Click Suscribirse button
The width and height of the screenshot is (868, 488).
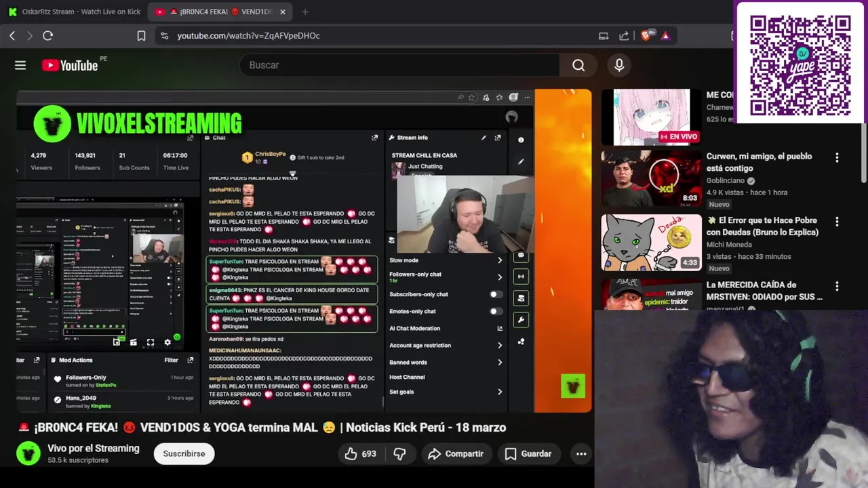(184, 454)
